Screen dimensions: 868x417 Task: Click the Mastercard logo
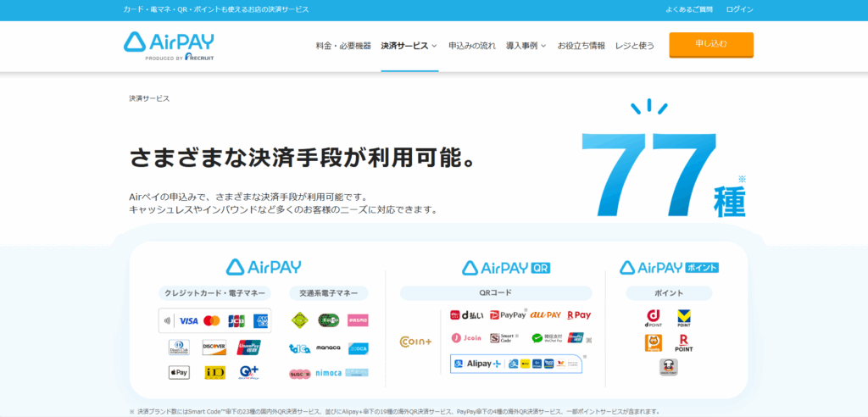211,320
